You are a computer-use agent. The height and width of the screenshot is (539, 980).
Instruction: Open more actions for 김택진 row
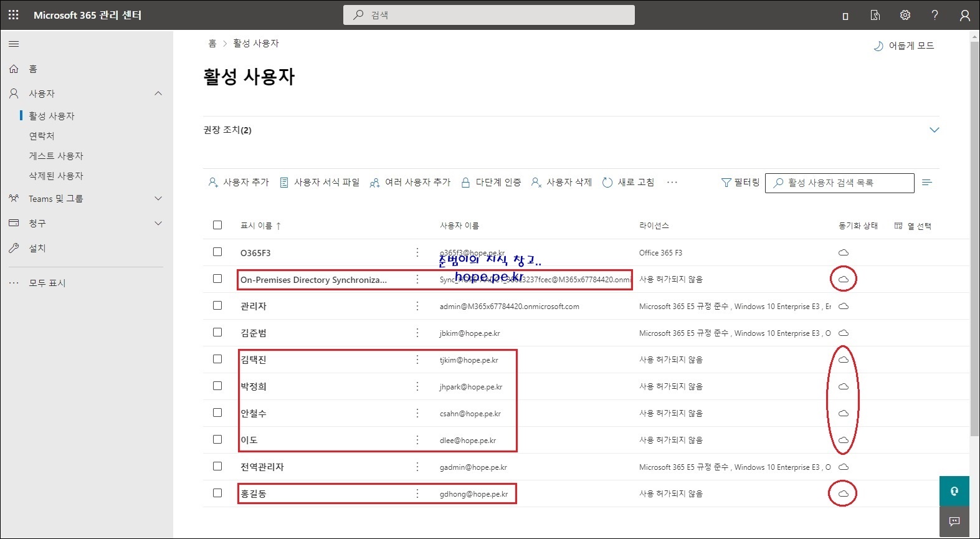[x=417, y=360]
